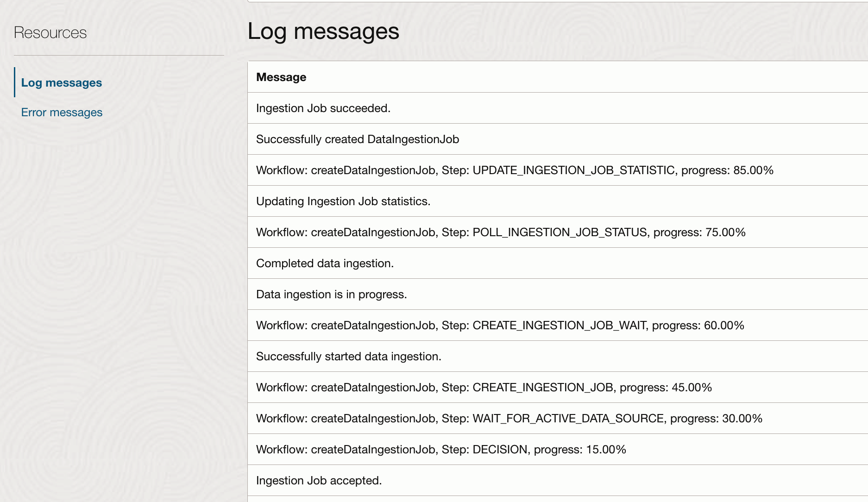Select the CREATE_INGESTION_JOB_WAIT workflow step row
Image resolution: width=868 pixels, height=502 pixels.
coord(500,326)
